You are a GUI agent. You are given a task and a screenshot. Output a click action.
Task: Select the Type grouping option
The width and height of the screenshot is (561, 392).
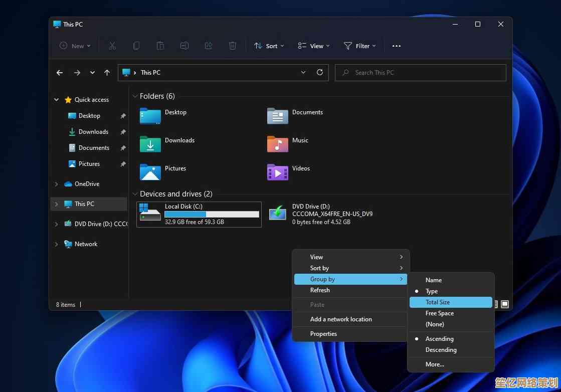click(432, 291)
